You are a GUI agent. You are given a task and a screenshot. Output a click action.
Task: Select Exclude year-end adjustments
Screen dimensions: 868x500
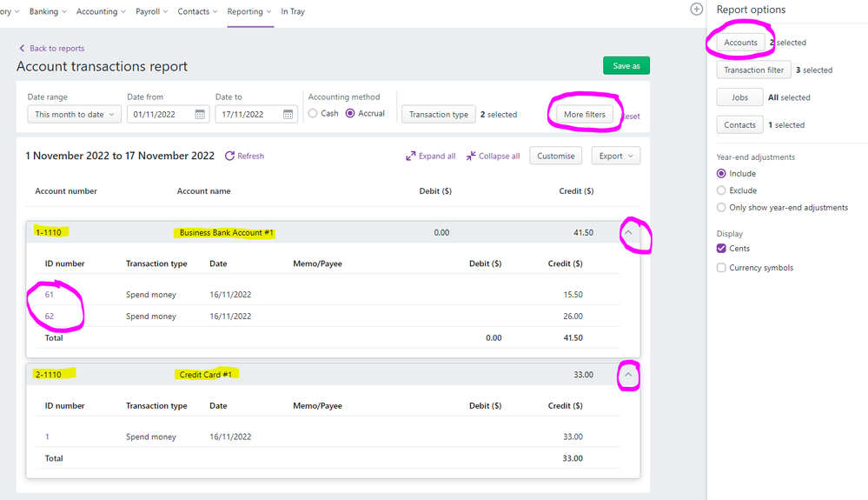point(721,190)
